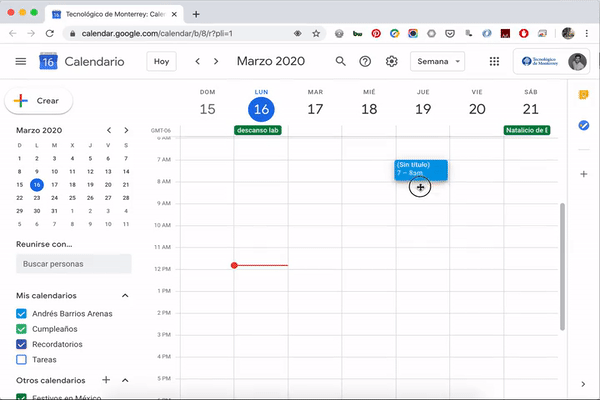Bookmark the page with the star icon
Screen dimensions: 600x400
coord(316,34)
